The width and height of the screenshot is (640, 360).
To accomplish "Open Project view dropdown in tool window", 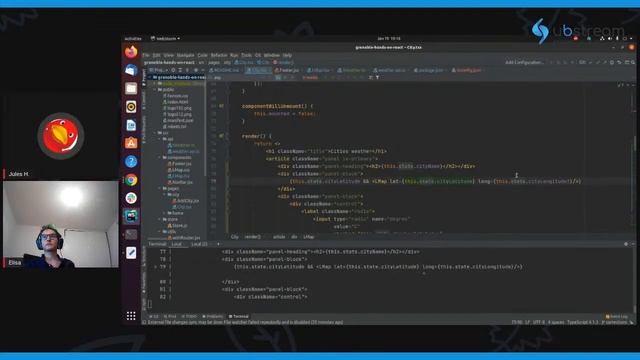I will [159, 70].
